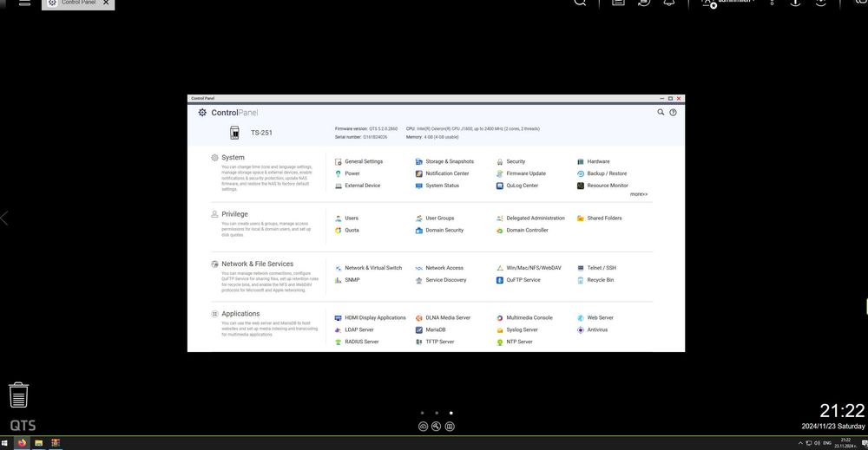Open Syslog Server
Viewport: 868px width, 450px height.
click(x=517, y=330)
